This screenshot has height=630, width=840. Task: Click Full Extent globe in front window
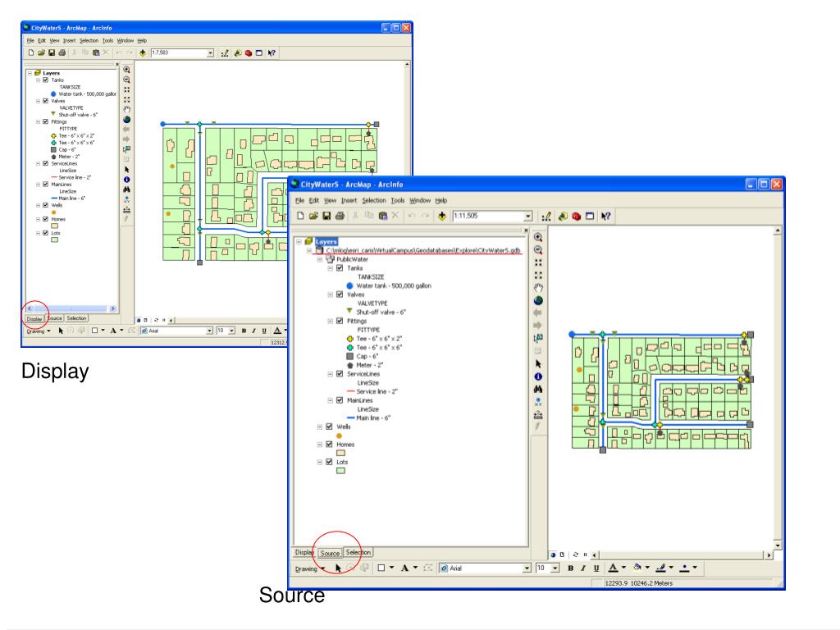tap(538, 300)
